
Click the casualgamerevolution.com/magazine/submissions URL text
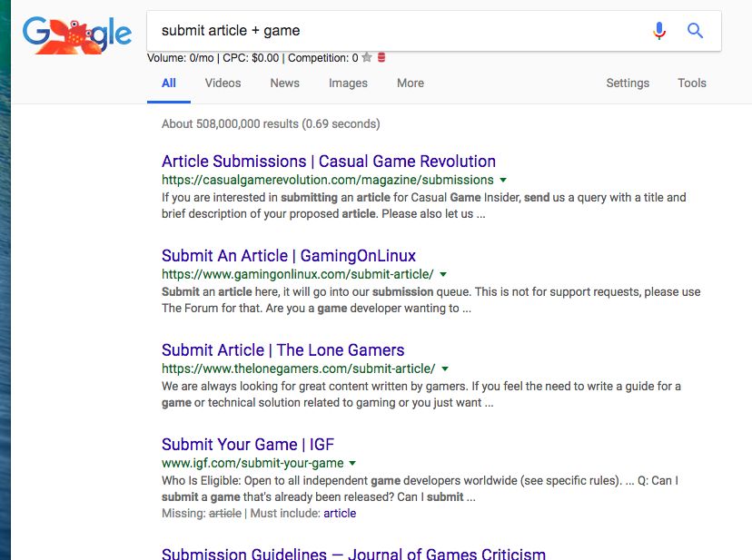tap(328, 181)
